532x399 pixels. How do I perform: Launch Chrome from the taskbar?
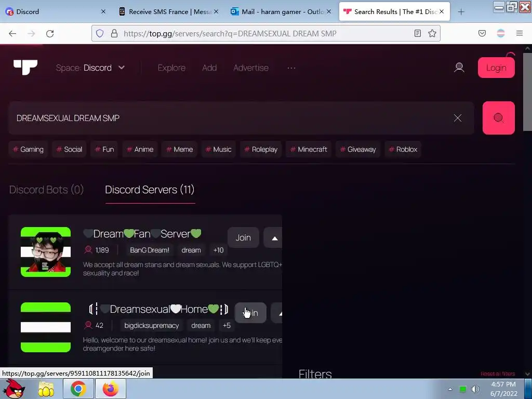click(x=78, y=389)
